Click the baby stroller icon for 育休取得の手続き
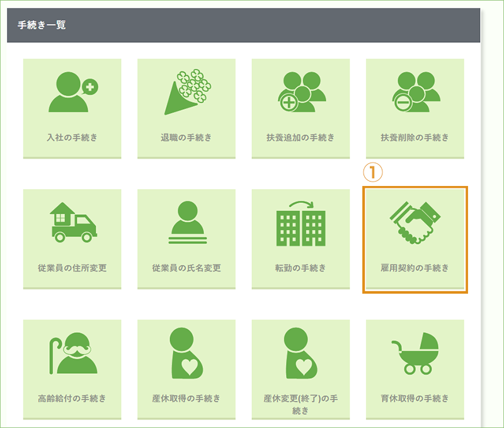 click(415, 354)
